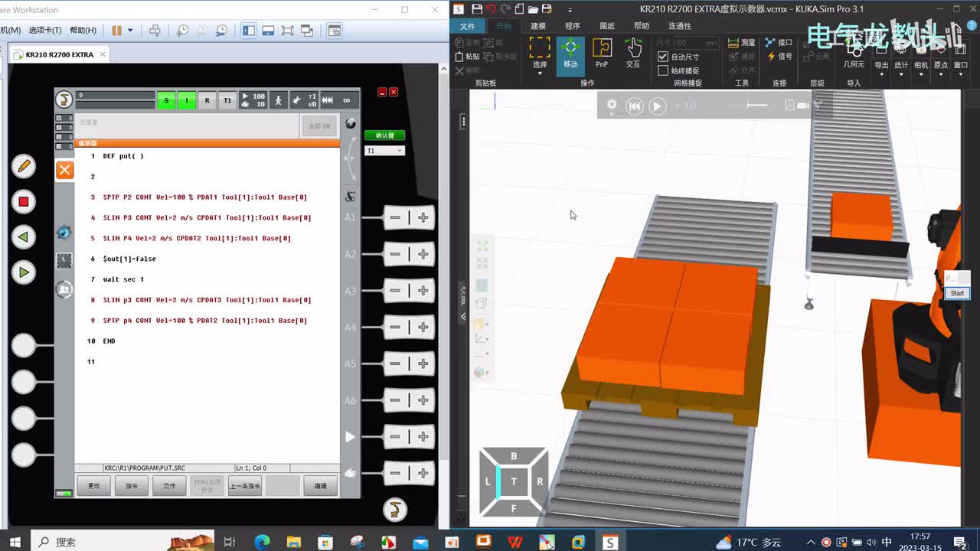Jog axis A1 in plus direction
The image size is (980, 551).
[x=423, y=217]
